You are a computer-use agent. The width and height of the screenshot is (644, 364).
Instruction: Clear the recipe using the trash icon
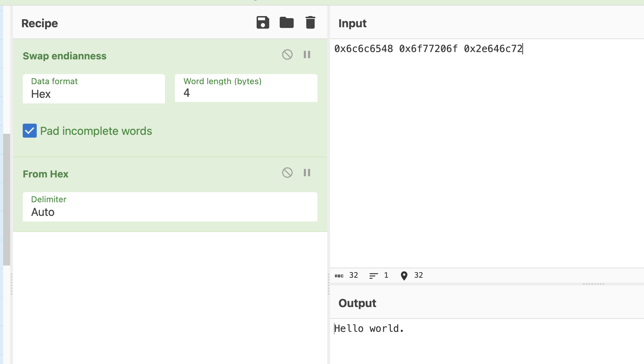point(310,22)
